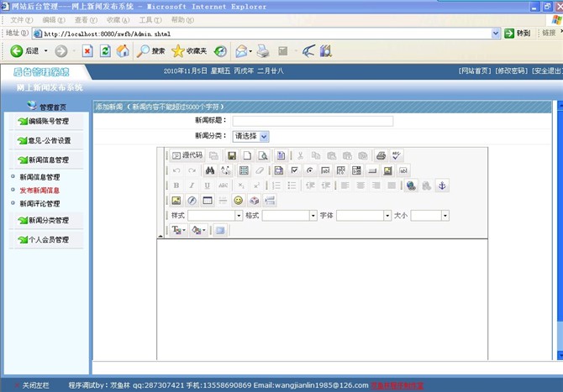Image resolution: width=563 pixels, height=392 pixels.
Task: Expand the 格式 format dropdown
Action: coord(313,216)
